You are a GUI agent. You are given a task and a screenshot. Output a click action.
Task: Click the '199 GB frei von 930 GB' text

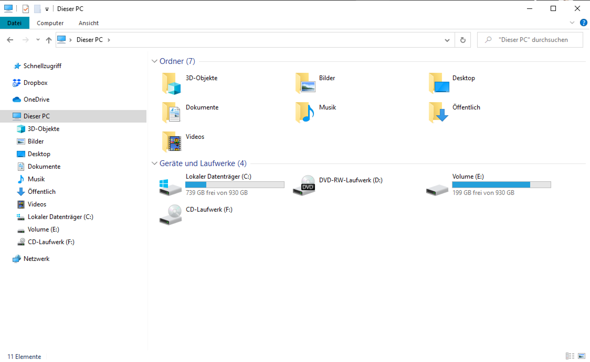coord(483,193)
